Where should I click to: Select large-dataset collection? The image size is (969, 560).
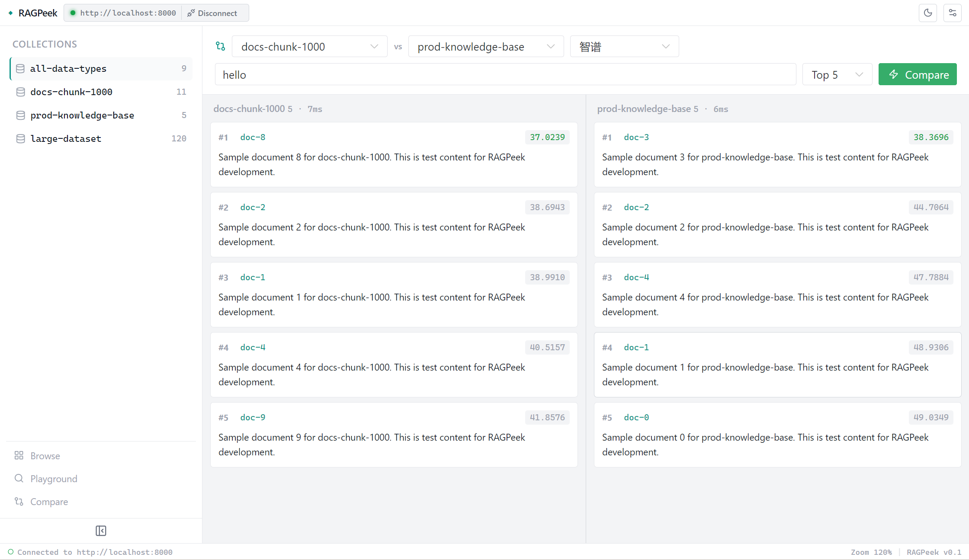coord(101,138)
